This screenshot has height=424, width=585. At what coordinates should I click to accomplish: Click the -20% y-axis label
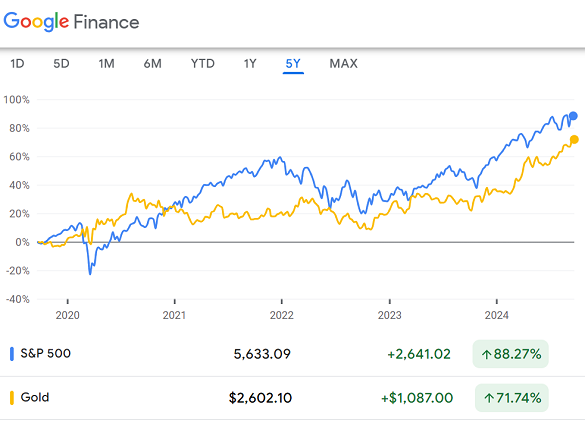click(x=18, y=271)
